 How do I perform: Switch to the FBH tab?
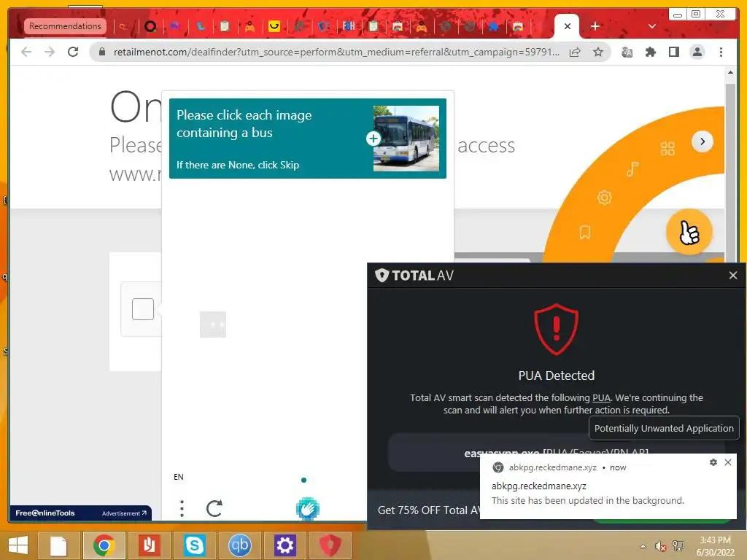click(348, 26)
